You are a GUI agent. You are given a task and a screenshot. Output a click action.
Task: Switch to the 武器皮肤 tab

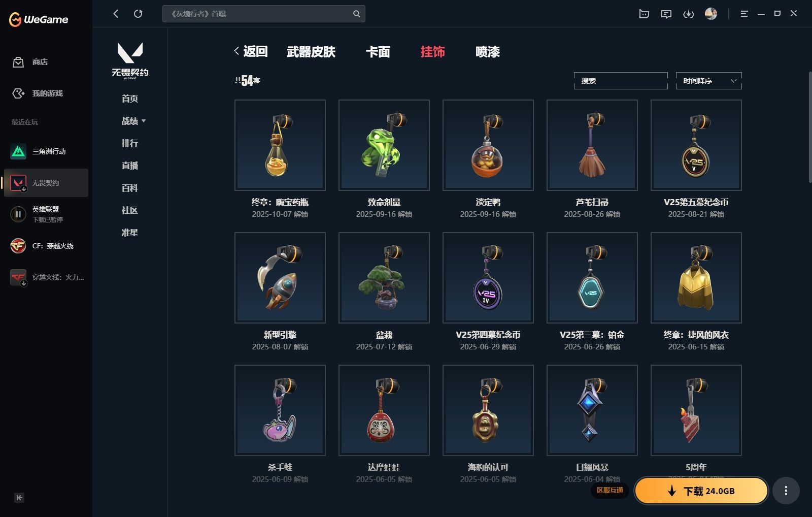click(x=311, y=52)
